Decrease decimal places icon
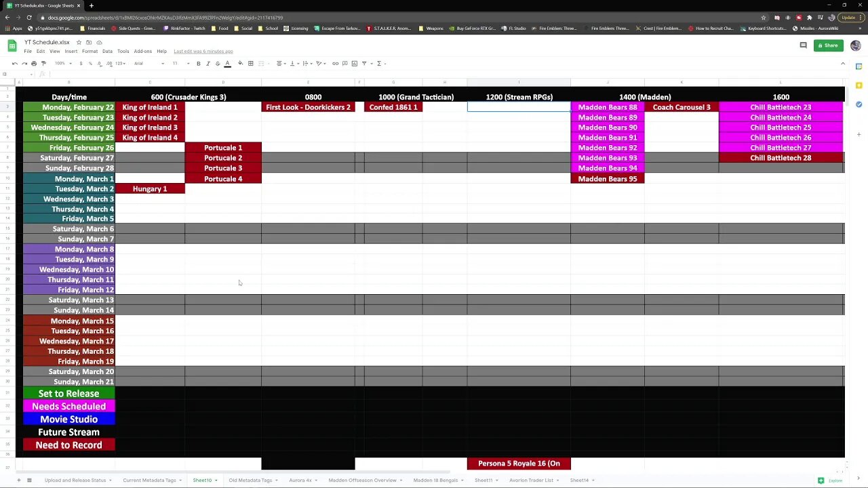The width and height of the screenshot is (868, 488). point(100,63)
